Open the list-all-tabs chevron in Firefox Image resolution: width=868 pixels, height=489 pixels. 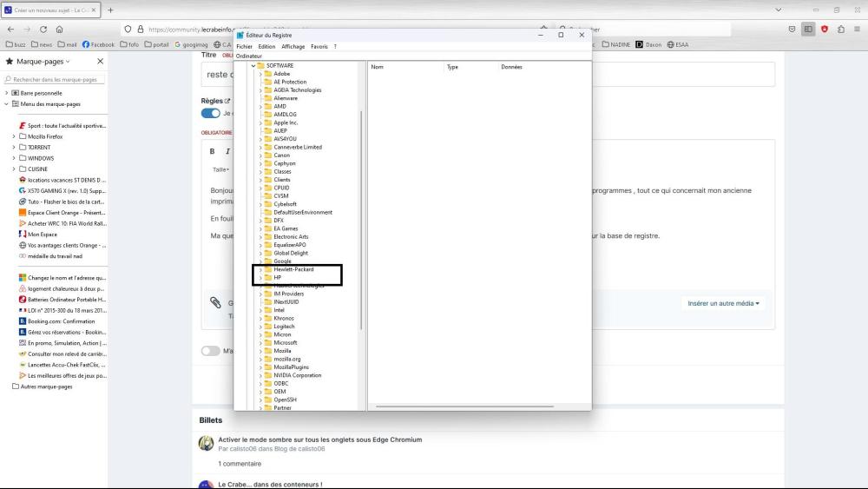point(779,10)
